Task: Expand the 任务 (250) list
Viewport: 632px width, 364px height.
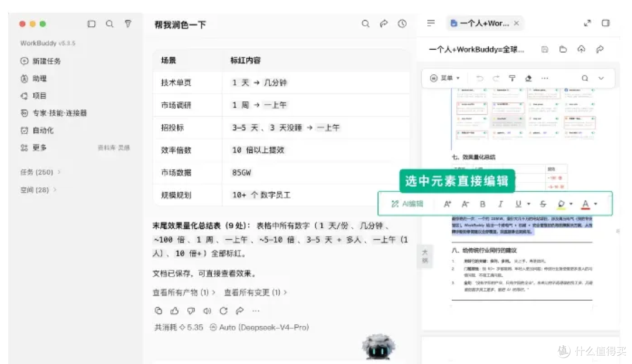Action: (40, 172)
